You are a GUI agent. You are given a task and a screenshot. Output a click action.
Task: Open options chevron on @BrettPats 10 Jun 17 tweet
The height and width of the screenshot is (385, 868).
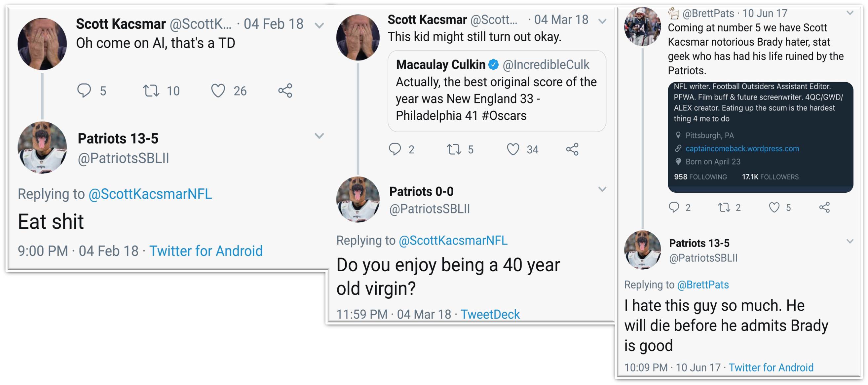pyautogui.click(x=850, y=13)
